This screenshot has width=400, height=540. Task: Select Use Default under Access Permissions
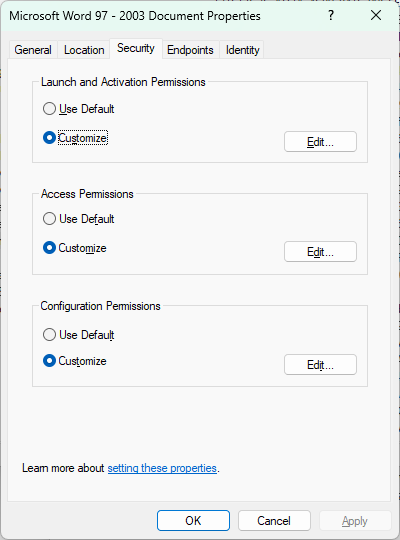(79, 219)
